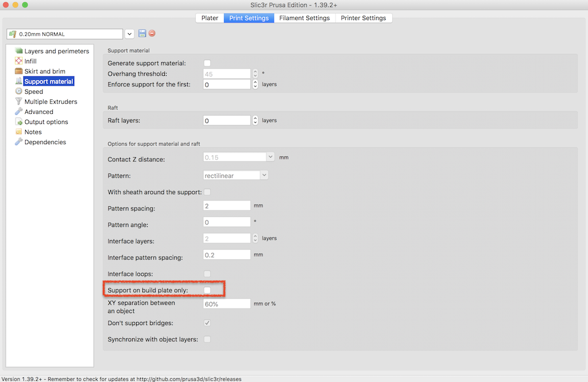Open the Output options page
Viewport: 588px width, 382px height.
(46, 122)
